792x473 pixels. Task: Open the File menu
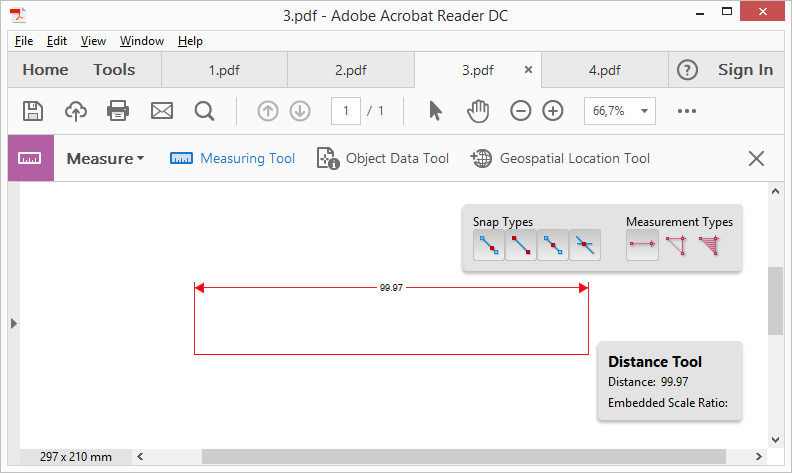point(24,41)
